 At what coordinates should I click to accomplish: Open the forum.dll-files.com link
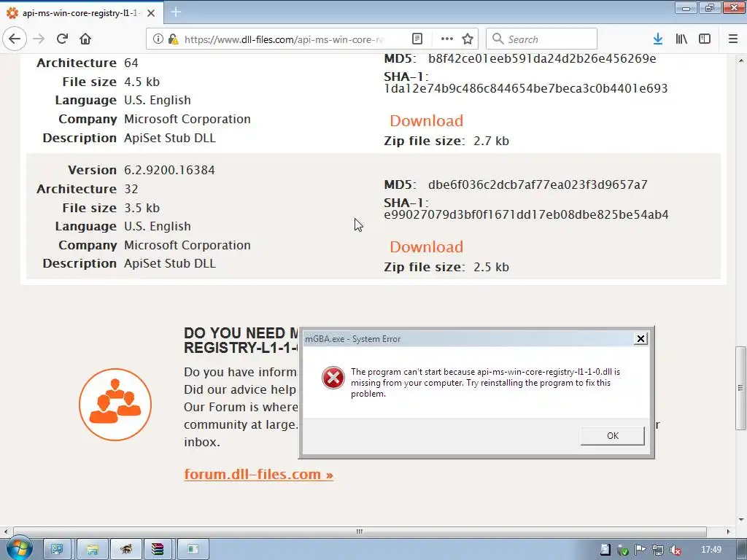tap(258, 474)
